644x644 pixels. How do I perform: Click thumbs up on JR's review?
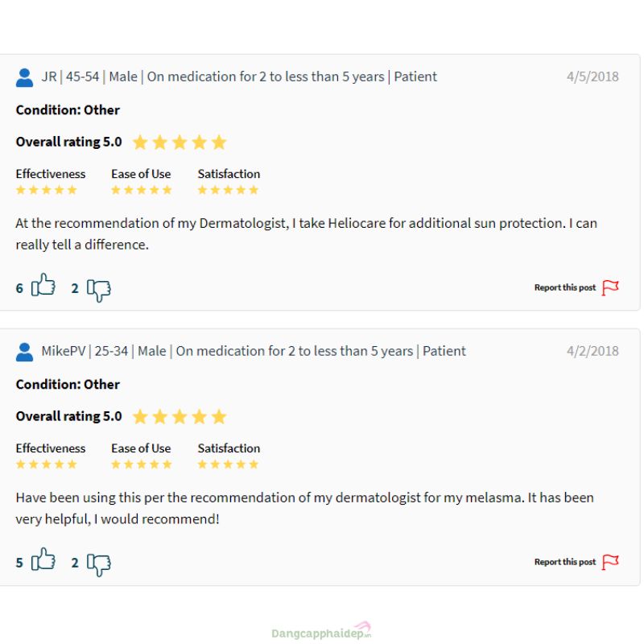(43, 285)
